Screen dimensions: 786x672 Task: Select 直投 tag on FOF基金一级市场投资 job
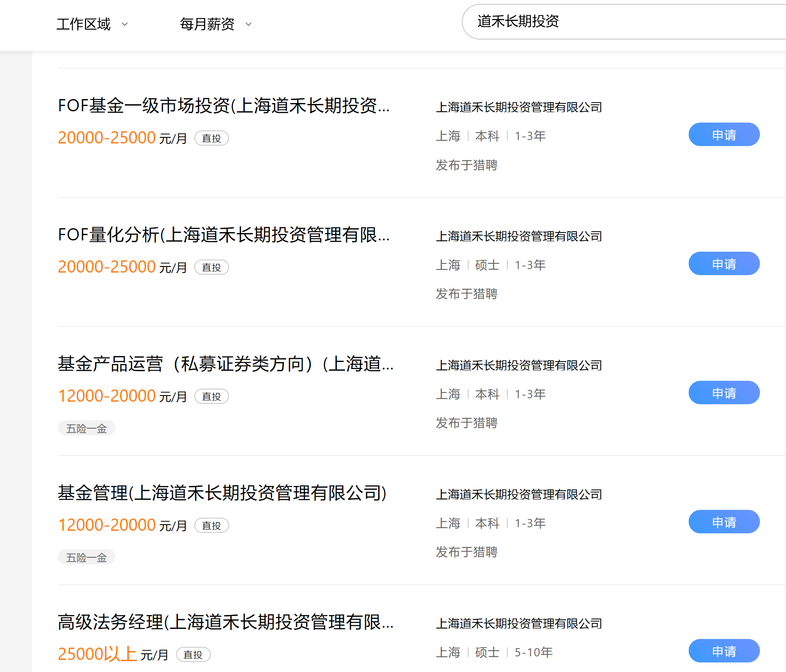tap(212, 138)
